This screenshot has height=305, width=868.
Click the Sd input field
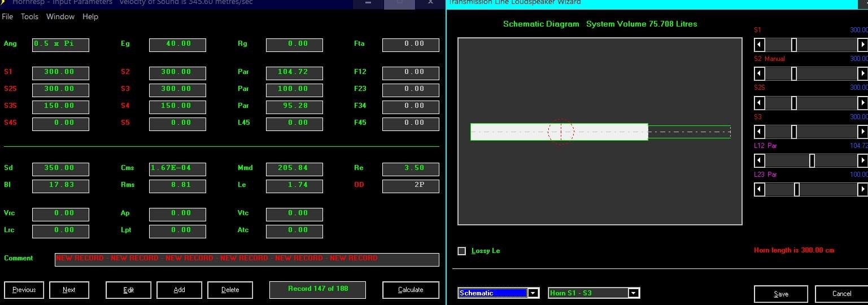pyautogui.click(x=60, y=169)
